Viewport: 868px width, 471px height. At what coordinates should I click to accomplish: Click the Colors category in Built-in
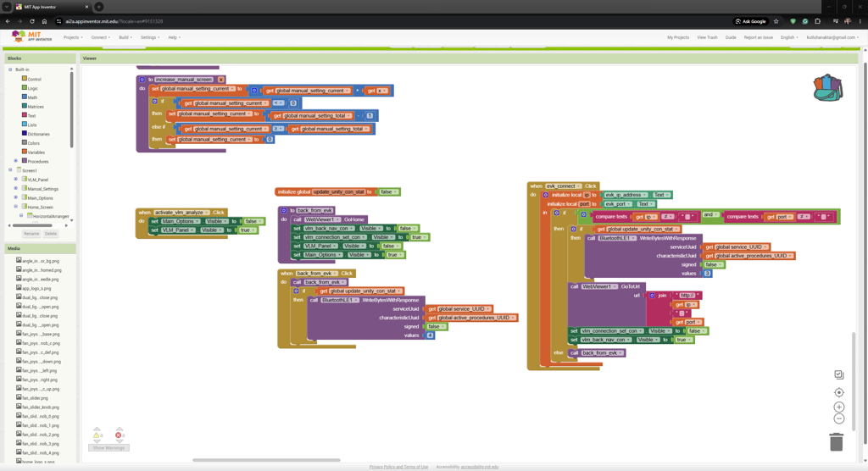click(34, 143)
